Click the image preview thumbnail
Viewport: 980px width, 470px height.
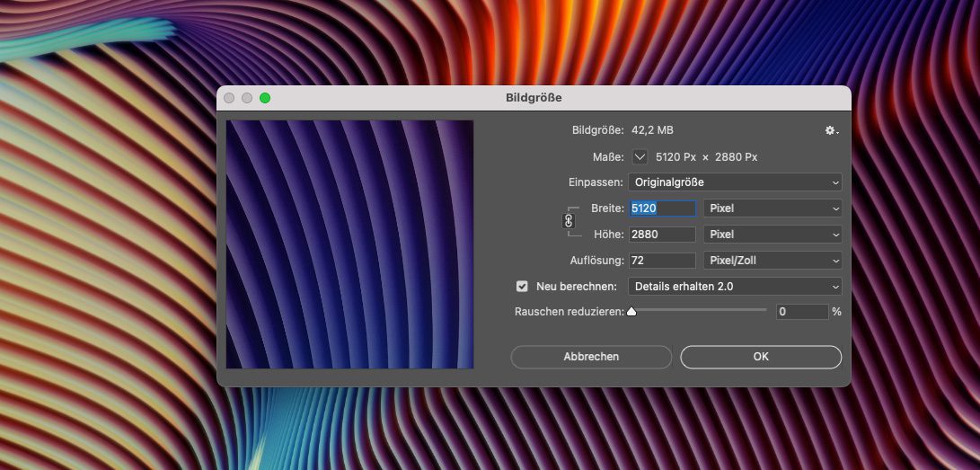coord(349,244)
